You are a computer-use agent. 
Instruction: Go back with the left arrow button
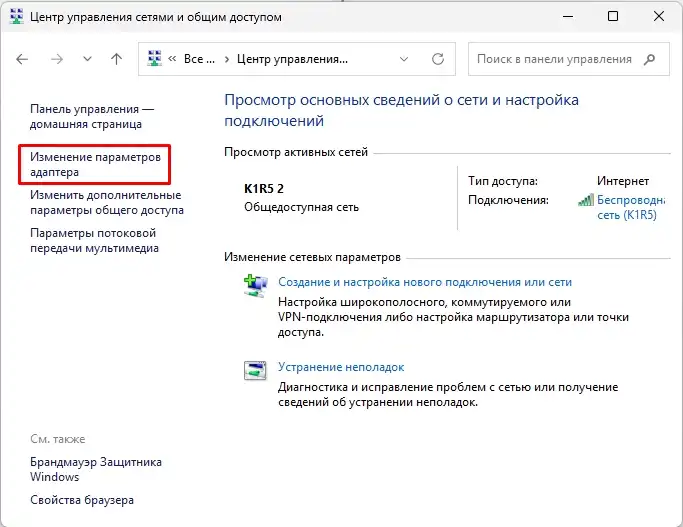[22, 59]
